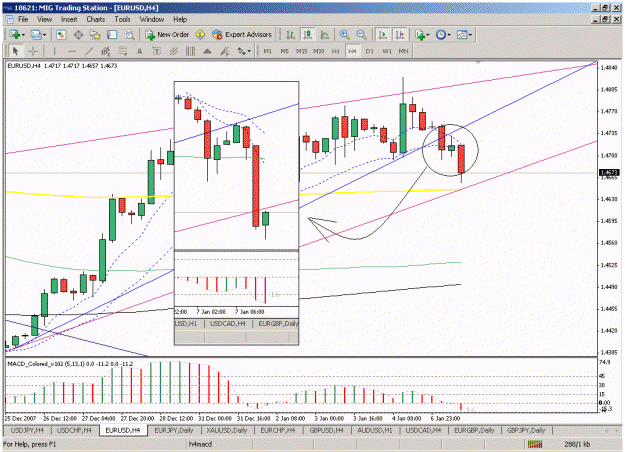Open the Tools menu
Viewport: 625px width, 452px height.
click(122, 19)
